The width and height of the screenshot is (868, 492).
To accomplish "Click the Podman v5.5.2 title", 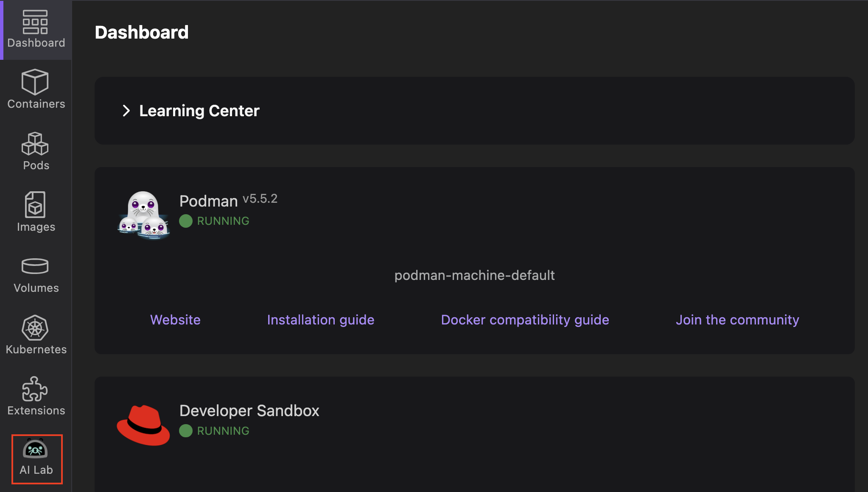I will coord(208,201).
